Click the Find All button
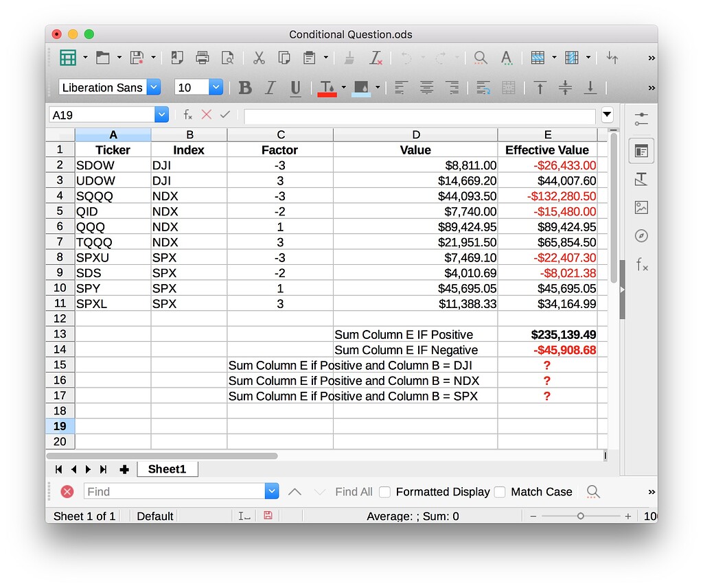 [x=354, y=492]
